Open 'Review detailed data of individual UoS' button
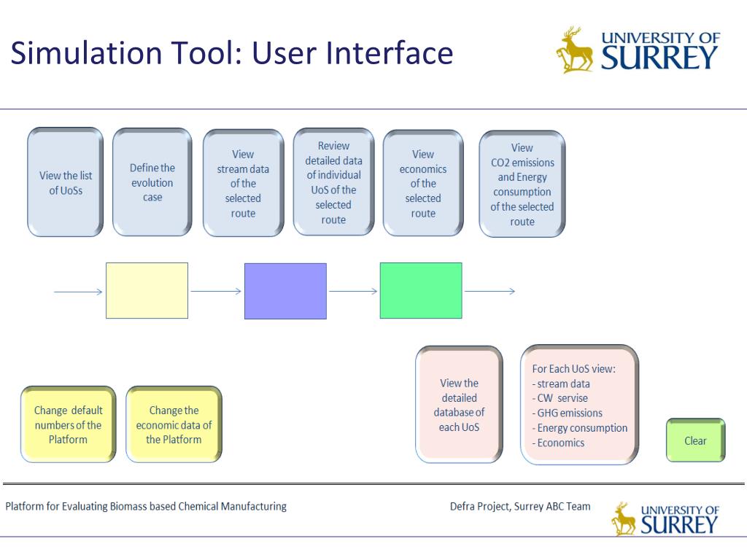The width and height of the screenshot is (747, 560). click(x=333, y=182)
